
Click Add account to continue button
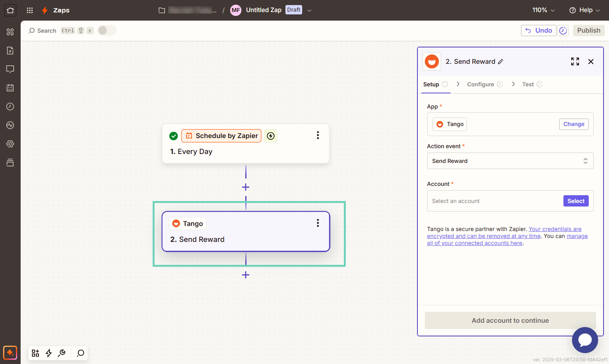tap(510, 320)
